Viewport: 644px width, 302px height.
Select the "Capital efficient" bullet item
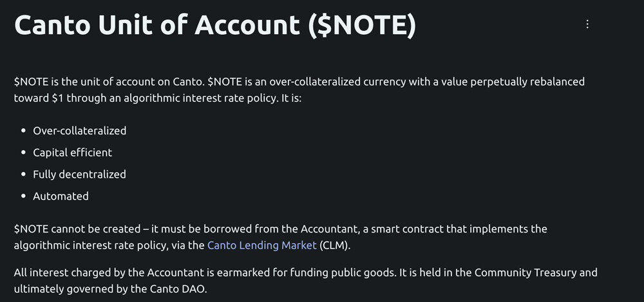point(73,153)
